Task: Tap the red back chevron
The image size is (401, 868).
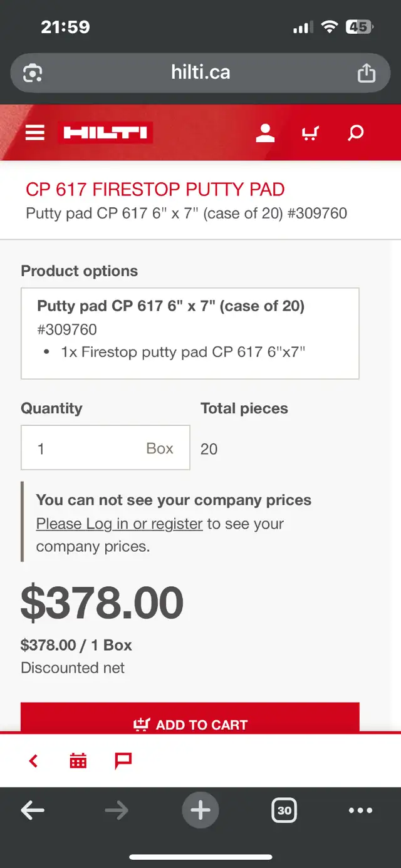Action: 33,761
